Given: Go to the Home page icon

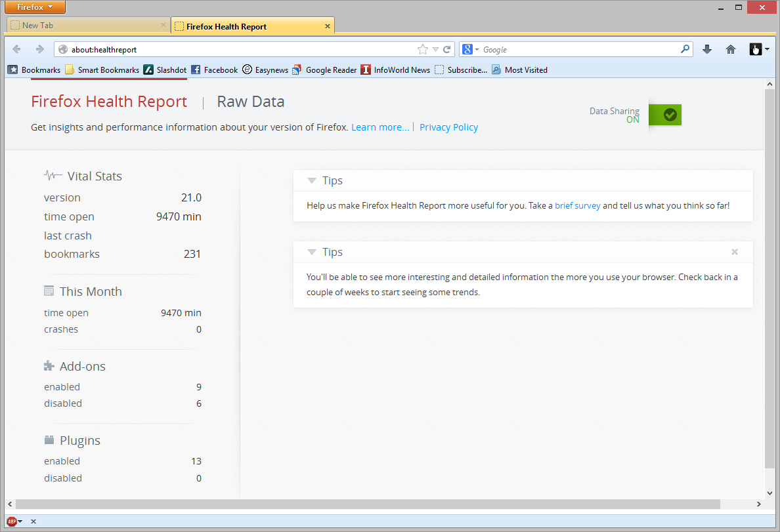Looking at the screenshot, I should coord(730,49).
